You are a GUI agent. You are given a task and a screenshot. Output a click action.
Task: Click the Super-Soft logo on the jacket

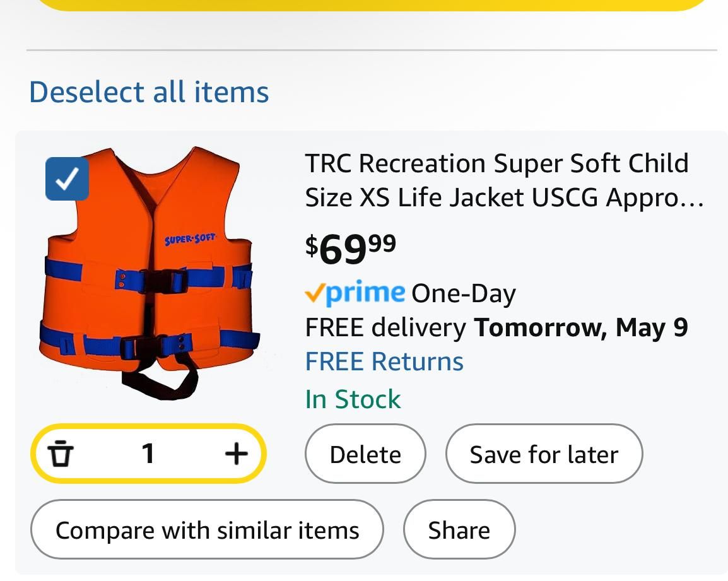(x=191, y=238)
